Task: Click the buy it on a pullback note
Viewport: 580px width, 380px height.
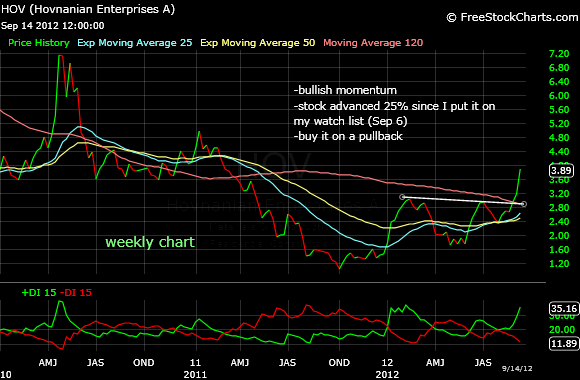Action: coord(348,136)
